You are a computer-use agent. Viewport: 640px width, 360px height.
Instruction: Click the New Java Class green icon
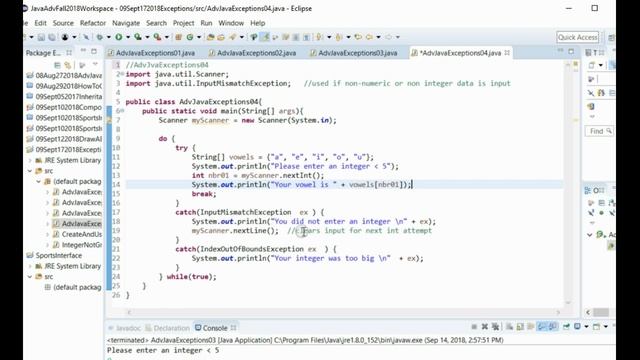click(190, 37)
